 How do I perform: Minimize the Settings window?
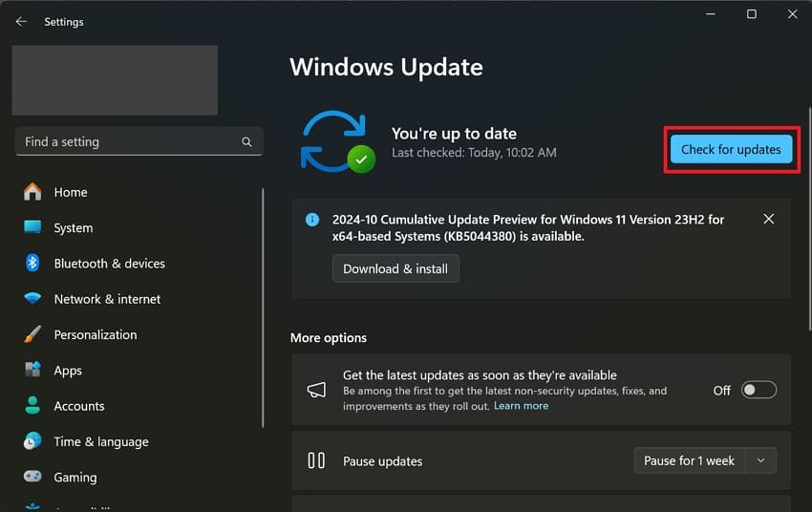(x=711, y=14)
